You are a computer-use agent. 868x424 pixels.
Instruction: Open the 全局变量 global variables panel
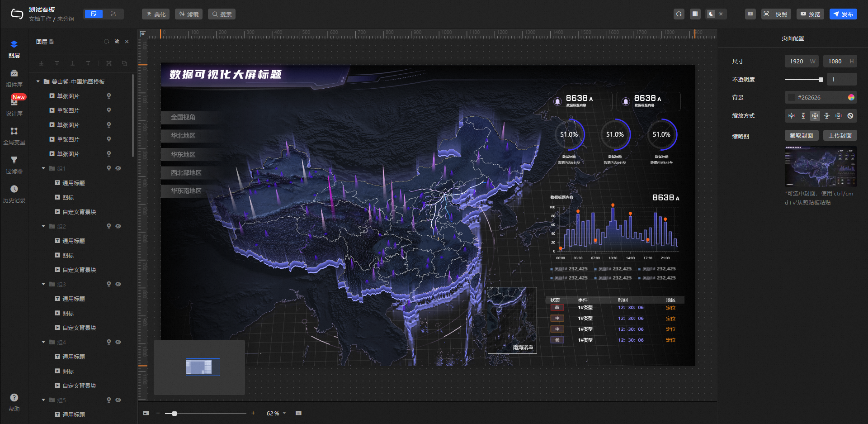(14, 136)
